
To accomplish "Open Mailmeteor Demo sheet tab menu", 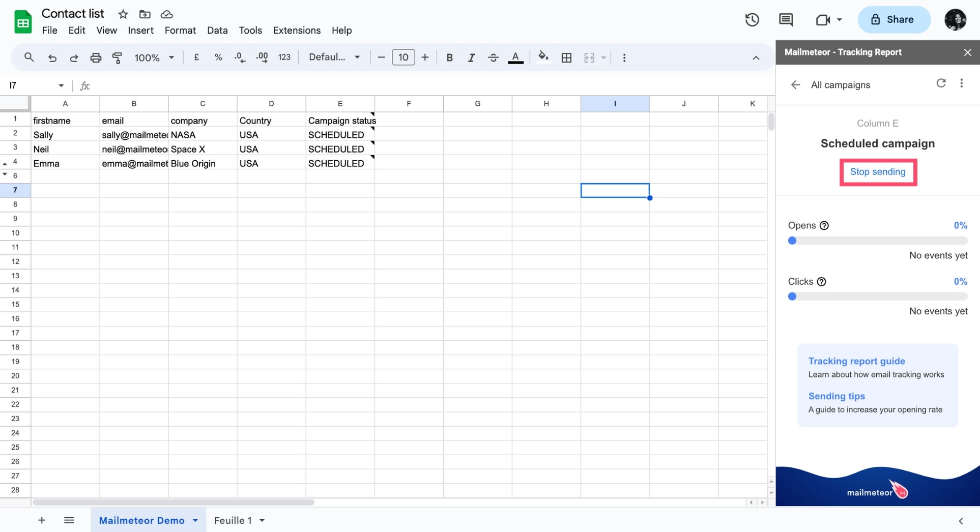I will (x=195, y=520).
